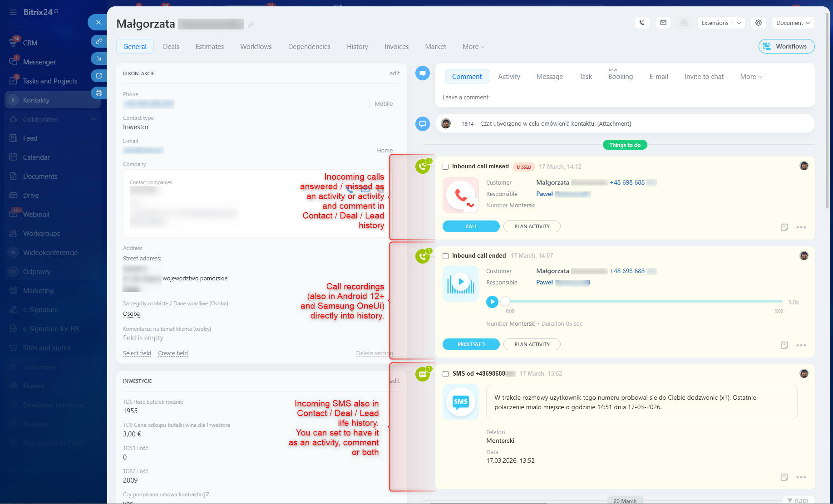
Task: Switch to the Deals tab
Action: (171, 47)
